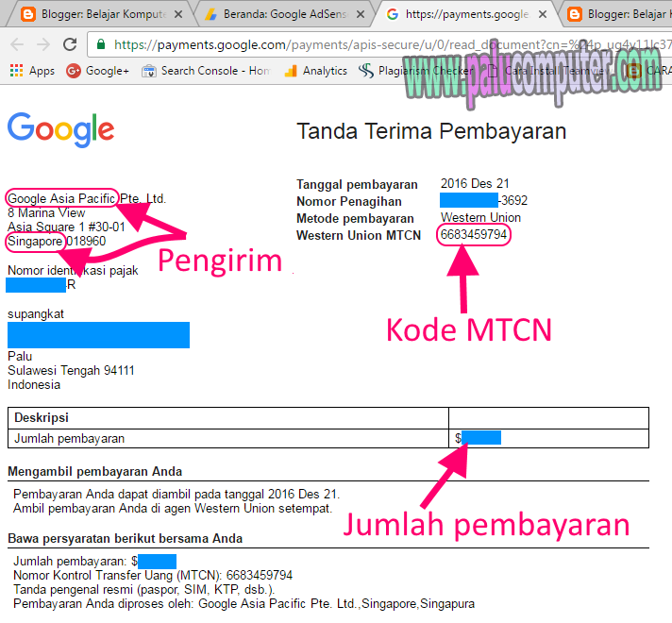This screenshot has width=672, height=623.
Task: Click the Nomor Kontrol Transfer Uang line
Action: pyautogui.click(x=153, y=575)
